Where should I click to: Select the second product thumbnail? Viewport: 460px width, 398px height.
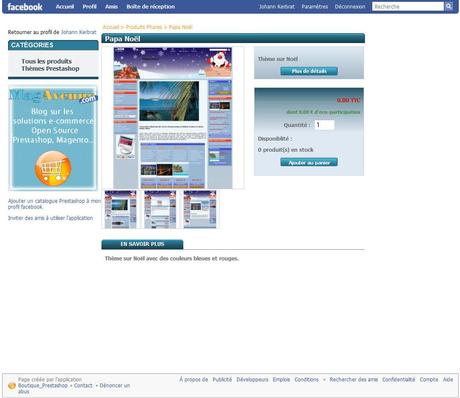coord(160,209)
